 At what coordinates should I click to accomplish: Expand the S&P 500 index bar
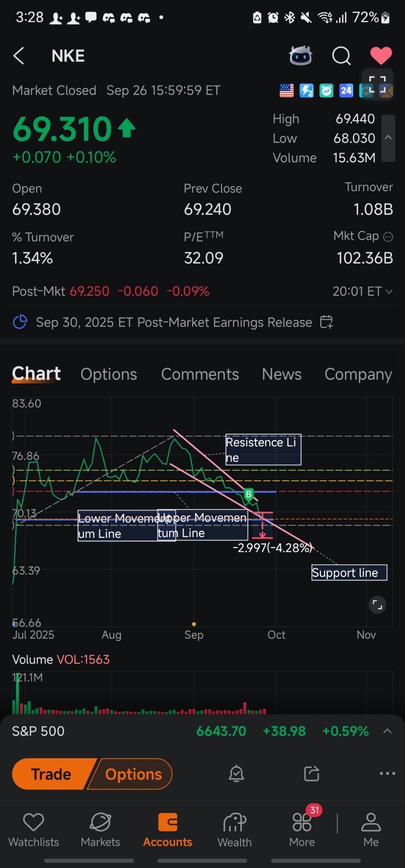387,731
